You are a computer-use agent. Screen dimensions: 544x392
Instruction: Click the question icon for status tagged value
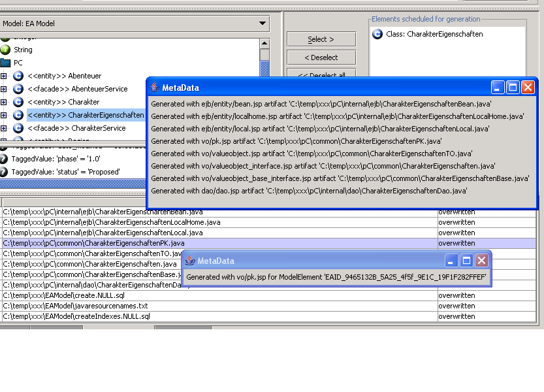tap(3, 172)
